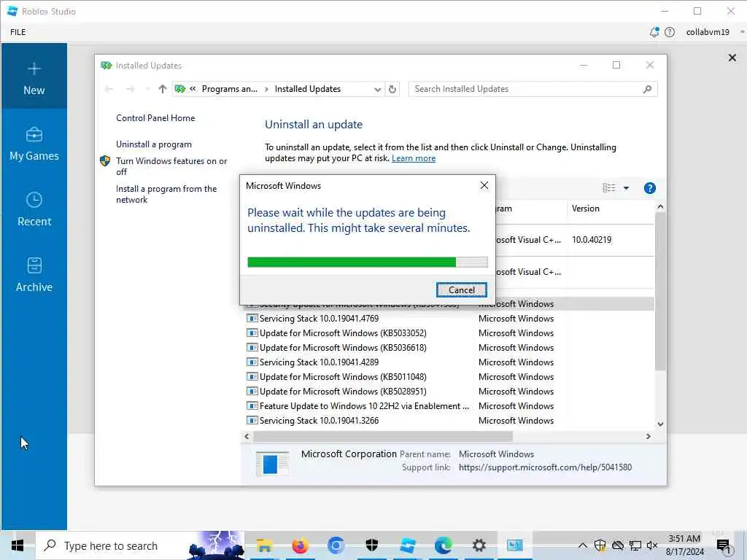Screen dimensions: 747x560
Task: Select Servicing Stack 10.0.19041.4289 row
Action: tap(449, 362)
